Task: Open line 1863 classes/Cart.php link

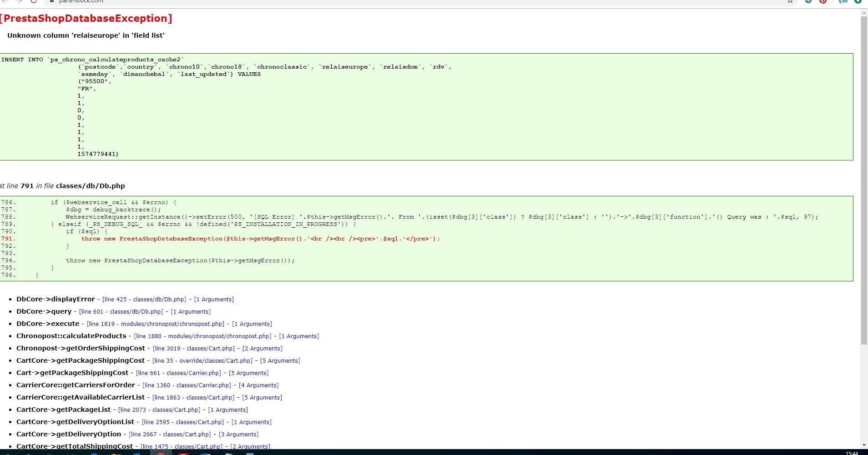Action: [193, 398]
